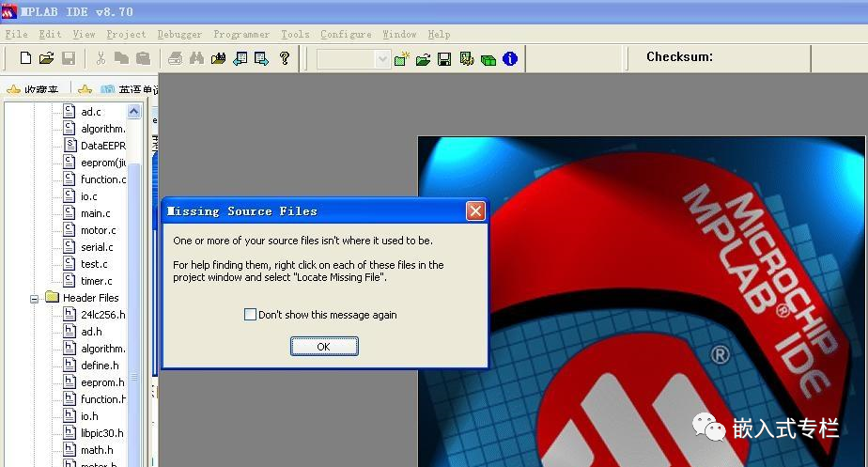Select define.h under Header Files

tap(100, 366)
